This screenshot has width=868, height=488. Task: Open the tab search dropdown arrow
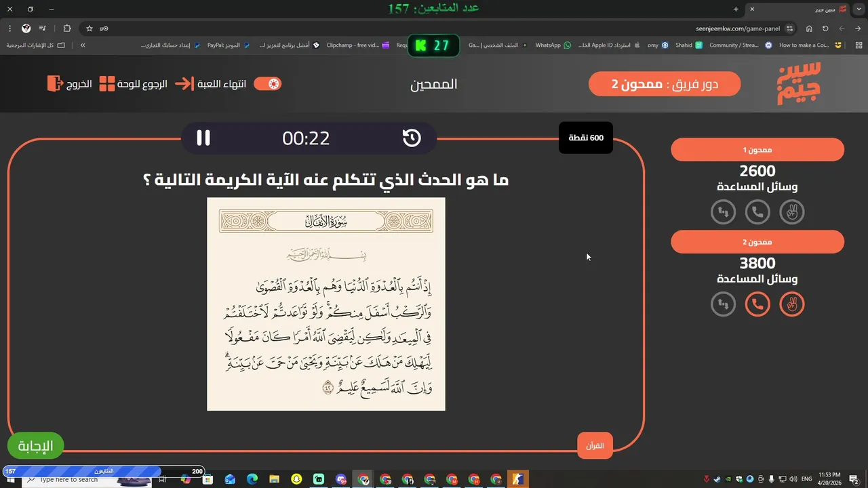(x=859, y=9)
